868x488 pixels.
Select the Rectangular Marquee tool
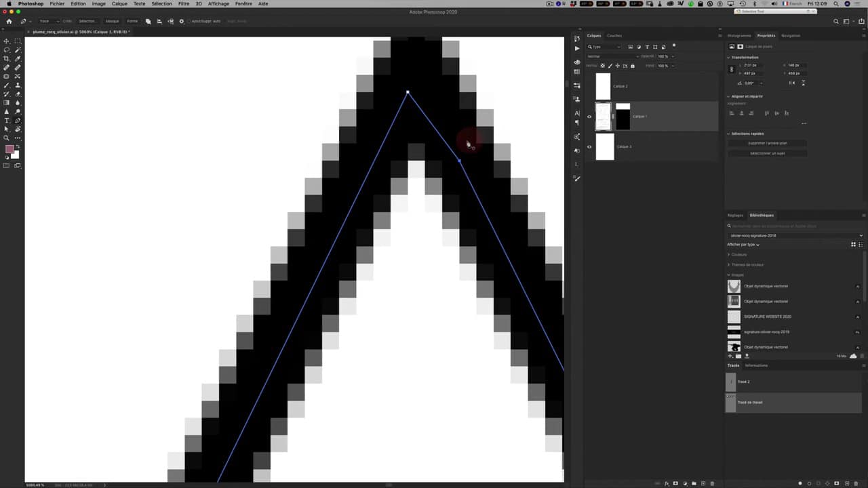coord(18,41)
